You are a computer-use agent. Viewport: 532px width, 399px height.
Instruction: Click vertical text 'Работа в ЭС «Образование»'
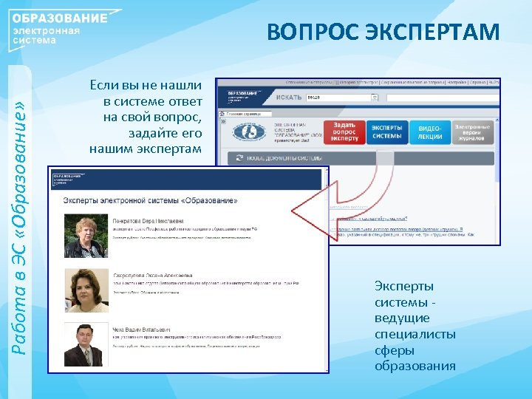(x=18, y=228)
